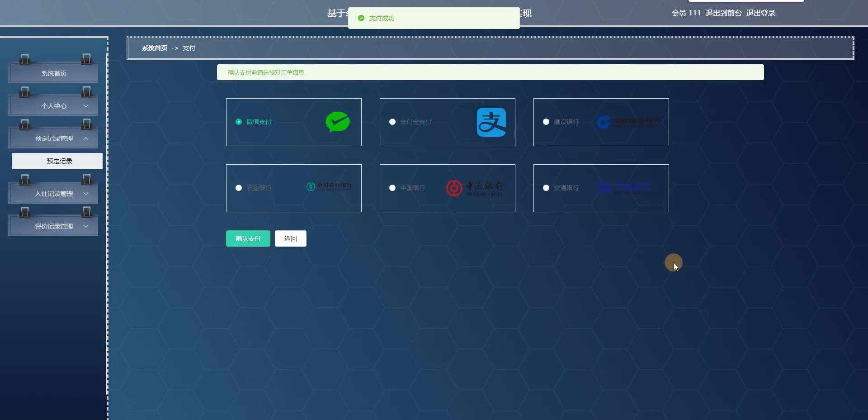Click the 建设银行 option label
Image resolution: width=868 pixels, height=420 pixels.
566,122
